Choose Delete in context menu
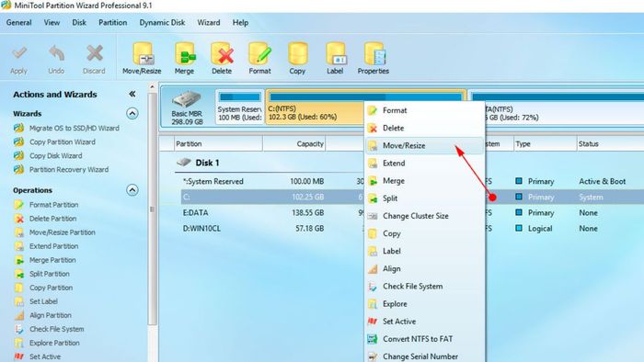Viewport: 644px width, 362px height. click(424, 128)
